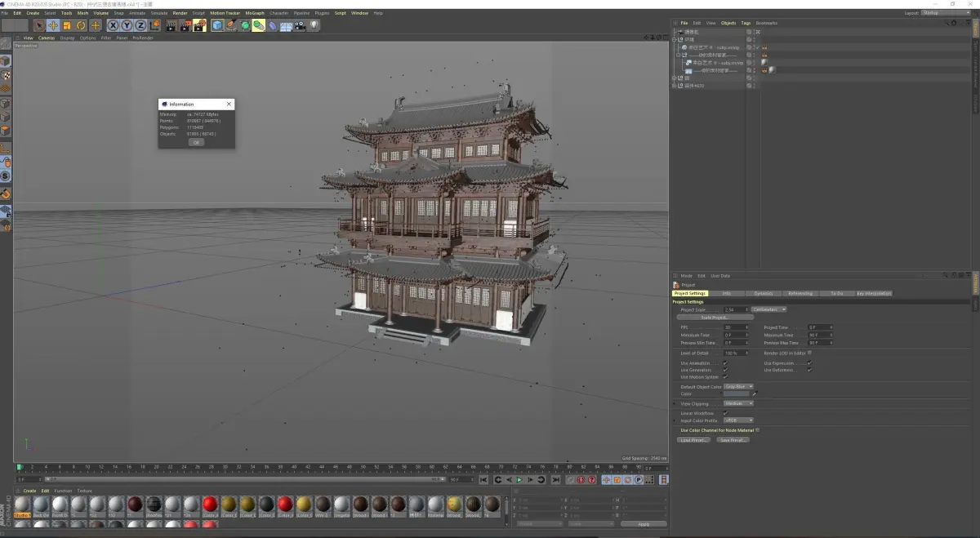Click the Level of Detail field
This screenshot has height=538, width=980.
pyautogui.click(x=735, y=353)
